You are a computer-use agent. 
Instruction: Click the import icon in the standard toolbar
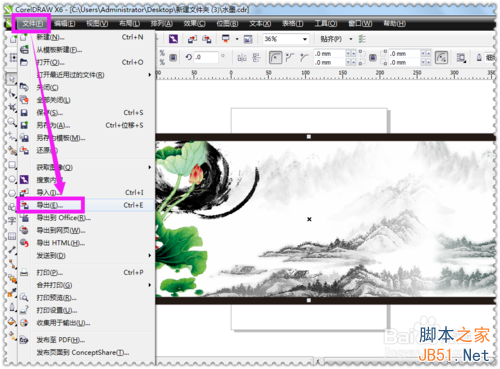coord(192,39)
